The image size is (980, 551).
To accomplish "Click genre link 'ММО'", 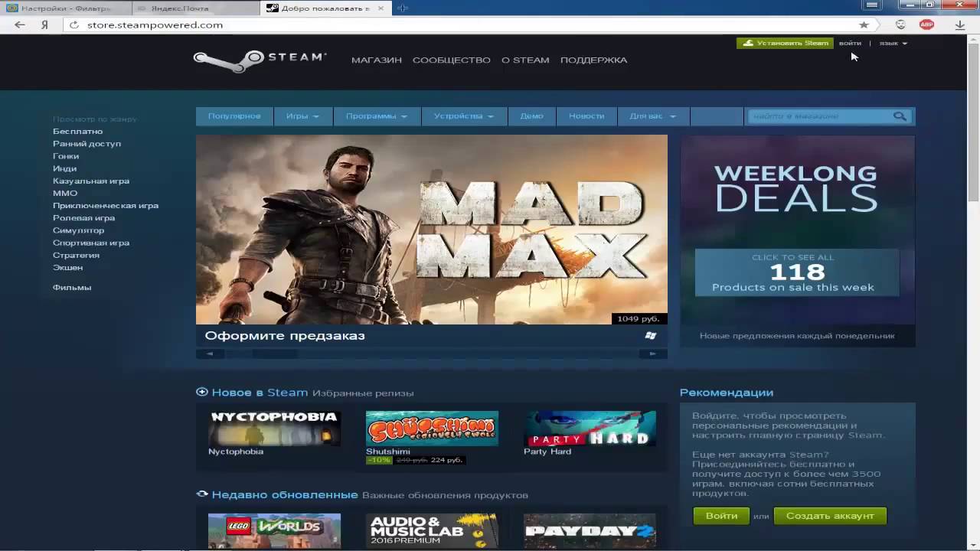I will pyautogui.click(x=65, y=194).
